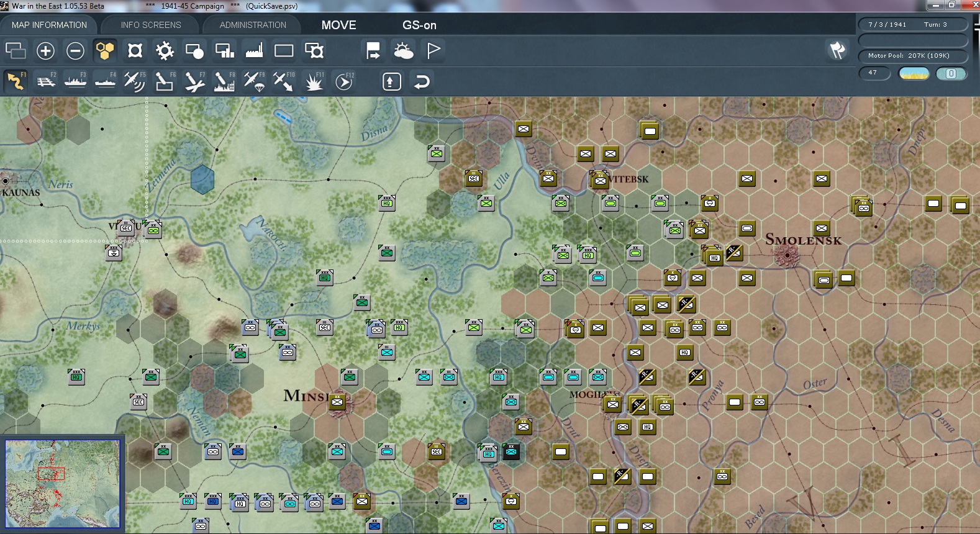Click the box showing 47
The image size is (980, 534).
(x=874, y=73)
